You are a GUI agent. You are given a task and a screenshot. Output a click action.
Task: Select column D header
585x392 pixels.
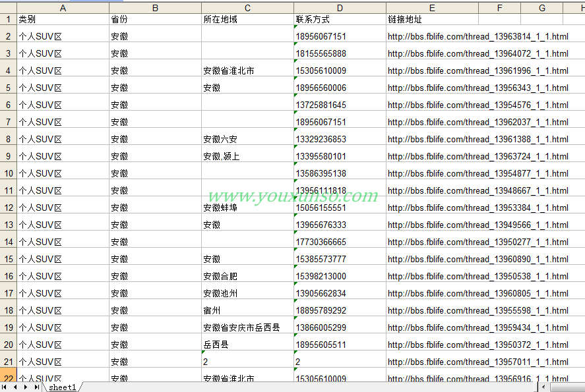point(340,8)
